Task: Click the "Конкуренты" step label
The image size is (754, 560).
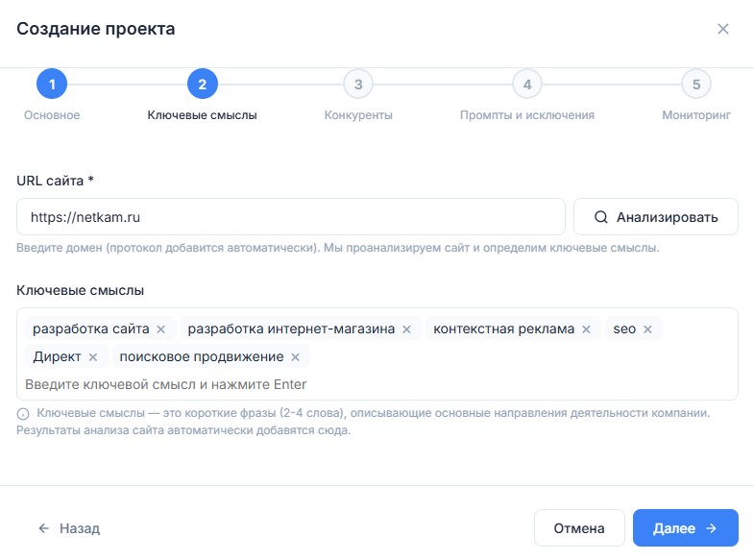Action: pos(358,115)
